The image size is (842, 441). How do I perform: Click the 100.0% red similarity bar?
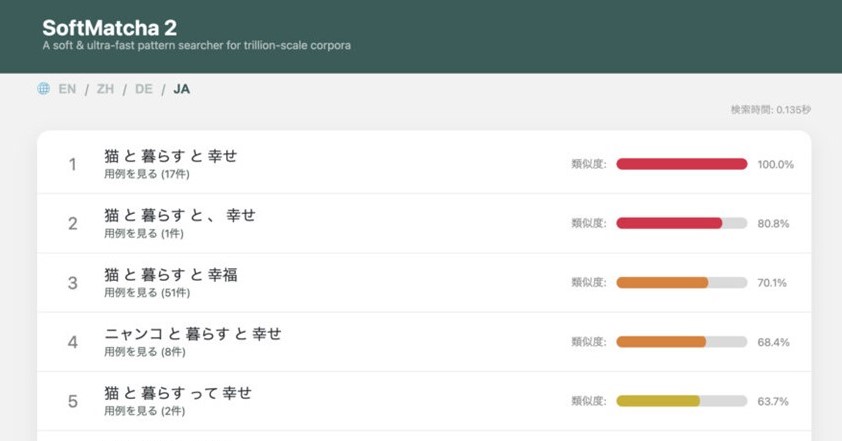(x=681, y=164)
